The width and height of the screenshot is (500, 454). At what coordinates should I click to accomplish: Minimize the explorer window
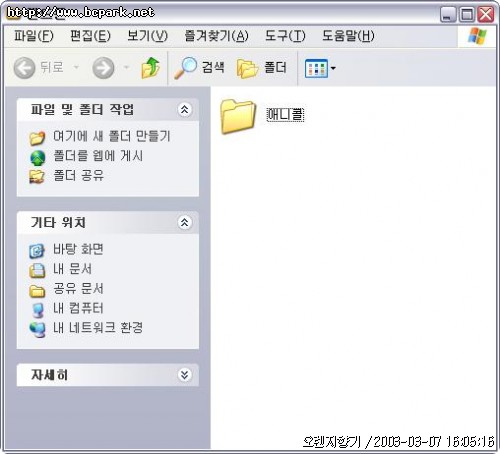pos(448,14)
